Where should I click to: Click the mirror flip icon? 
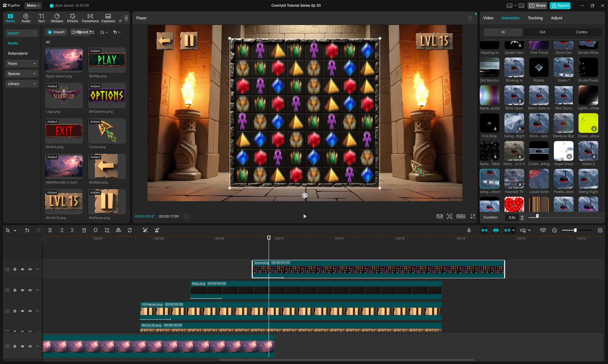coord(118,230)
